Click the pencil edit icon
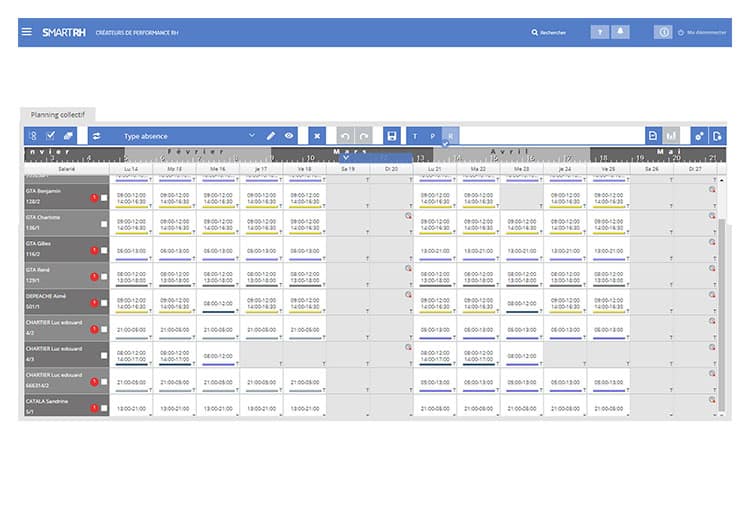 271,135
